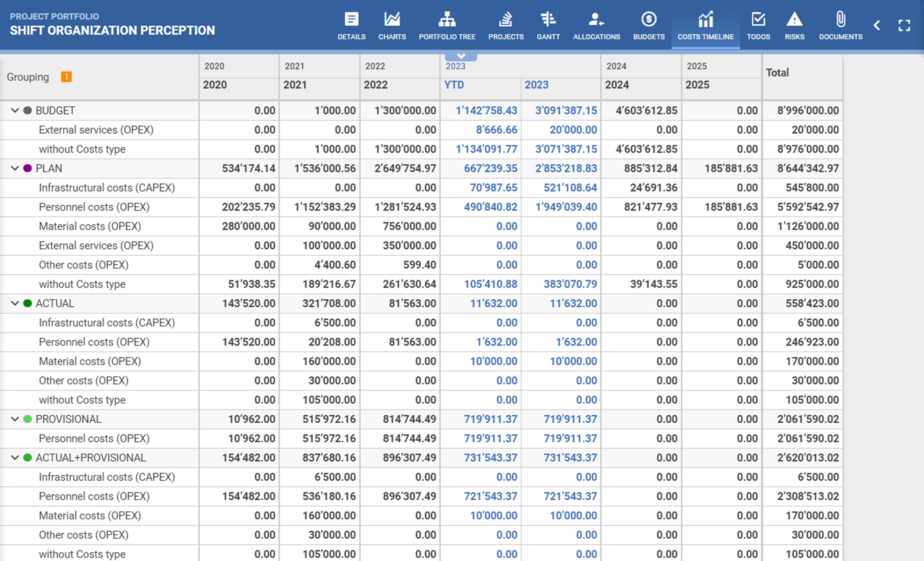Image resolution: width=924 pixels, height=561 pixels.
Task: Click the bold 2023 sub-column header
Action: (536, 85)
